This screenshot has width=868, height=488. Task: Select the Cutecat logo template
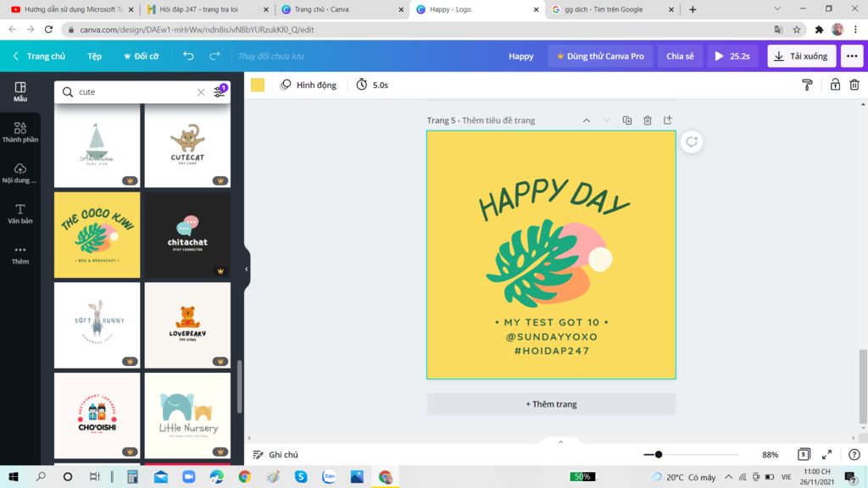click(x=187, y=145)
